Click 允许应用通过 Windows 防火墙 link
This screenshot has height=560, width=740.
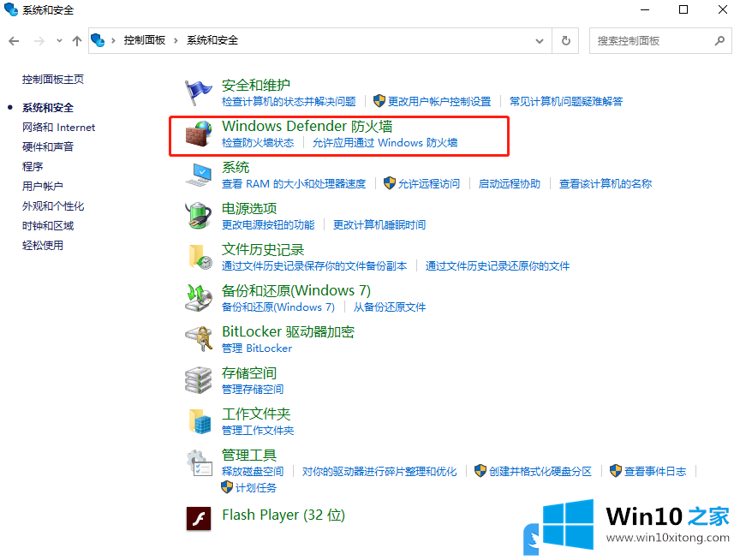click(385, 142)
